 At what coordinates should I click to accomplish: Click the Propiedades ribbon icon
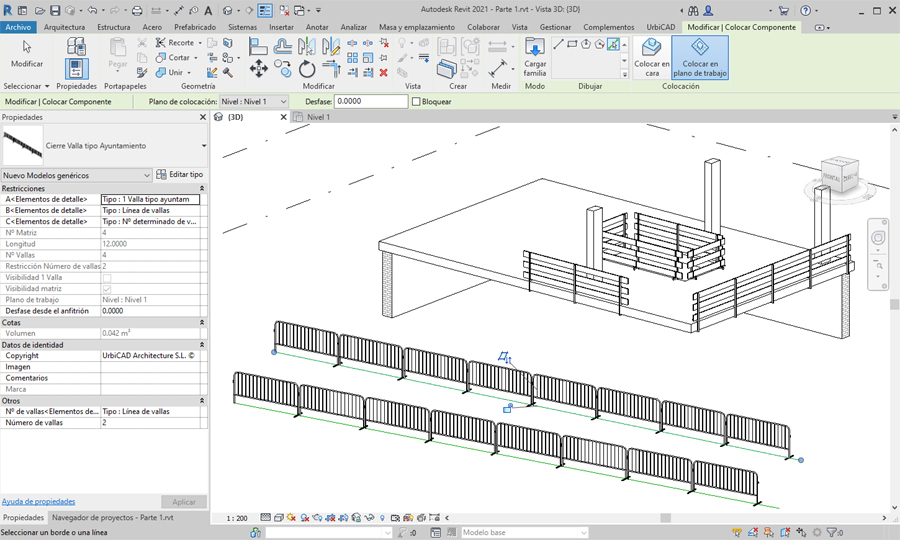point(76,68)
